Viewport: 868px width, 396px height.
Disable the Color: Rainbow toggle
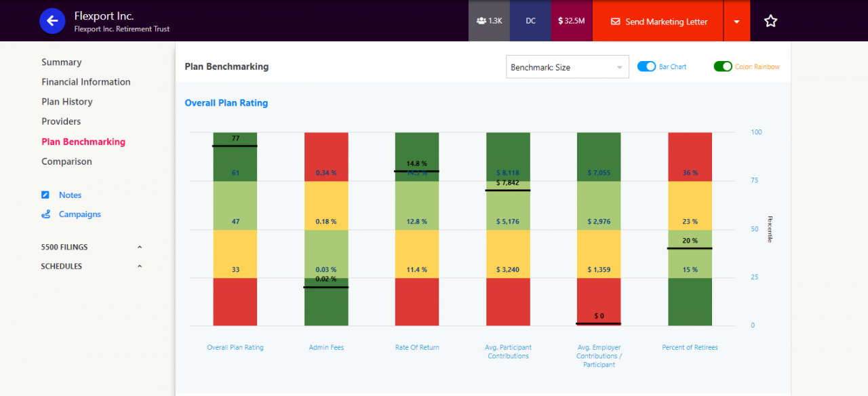coord(723,66)
